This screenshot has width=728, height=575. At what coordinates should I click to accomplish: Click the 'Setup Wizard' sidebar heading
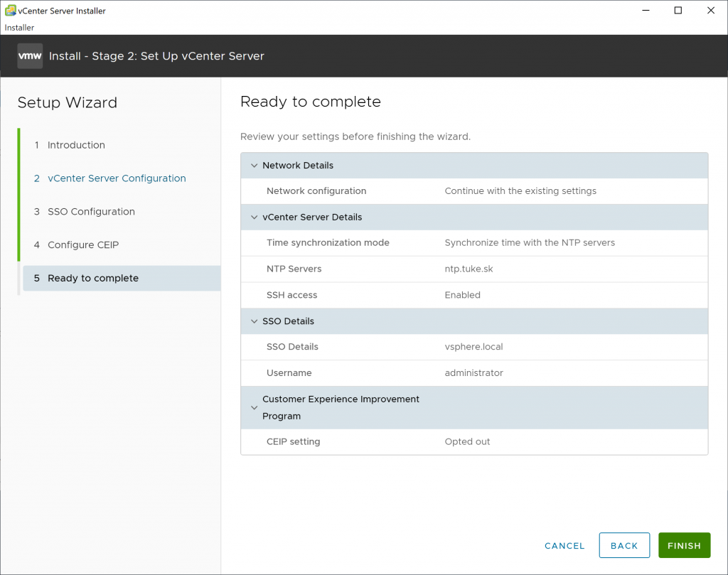click(x=68, y=102)
